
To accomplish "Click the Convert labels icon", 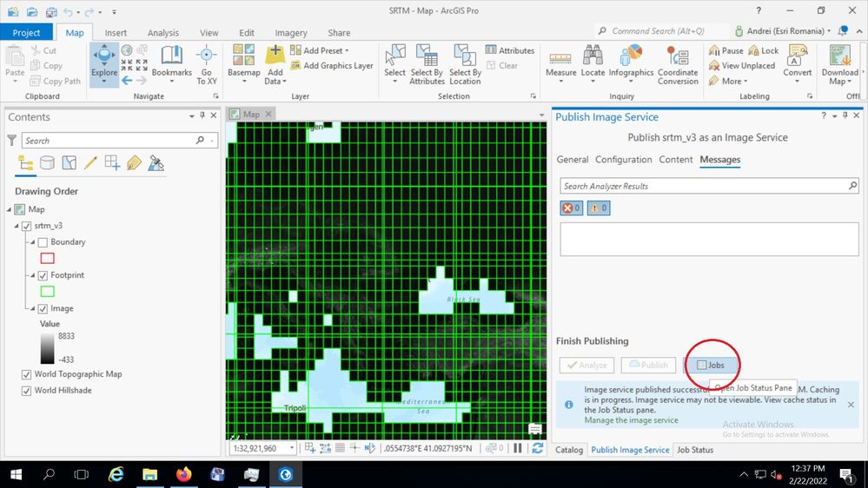I will click(x=797, y=56).
